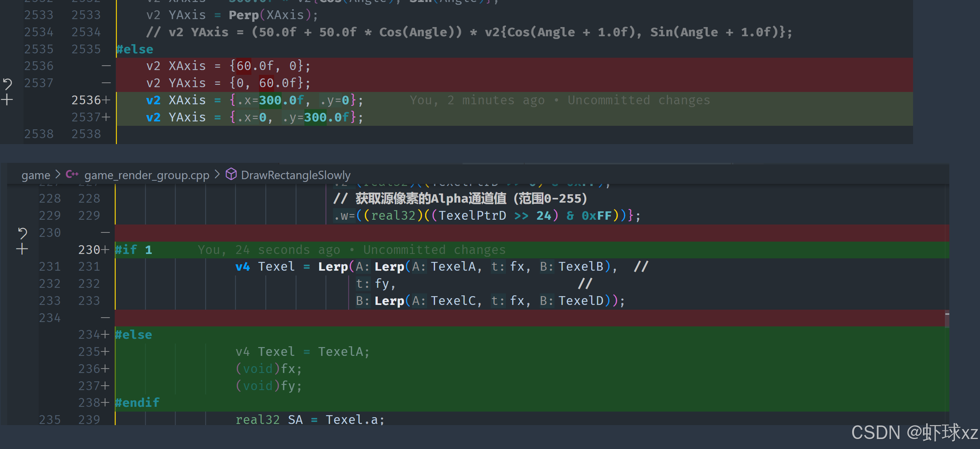Stage change with plus icon beside line 230+

click(22, 250)
